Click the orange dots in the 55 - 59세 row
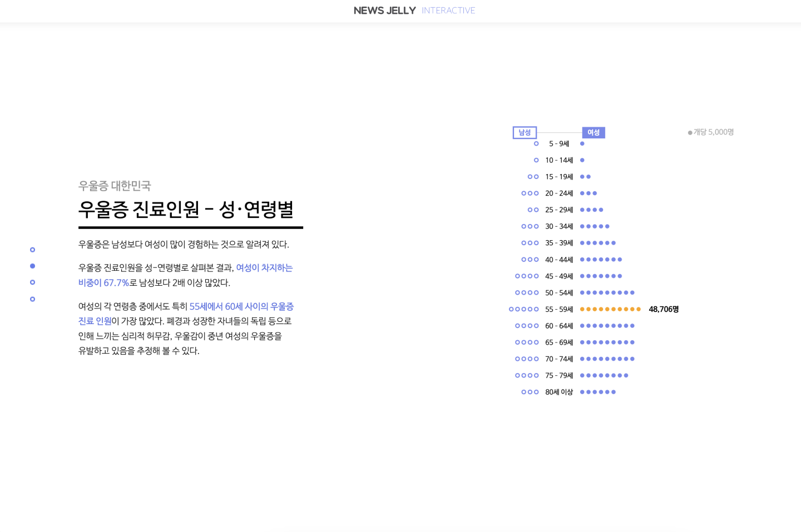Viewport: 801px width, 532px height. coord(610,309)
